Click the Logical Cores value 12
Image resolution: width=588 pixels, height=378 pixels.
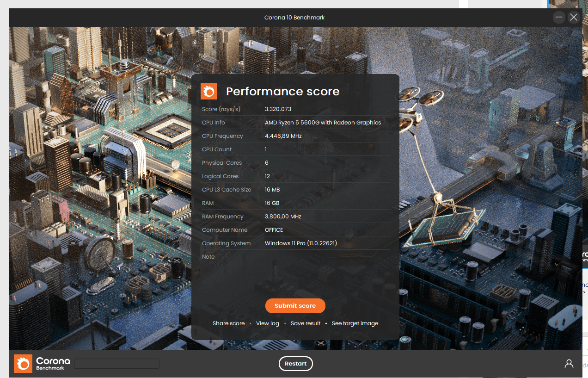point(267,176)
